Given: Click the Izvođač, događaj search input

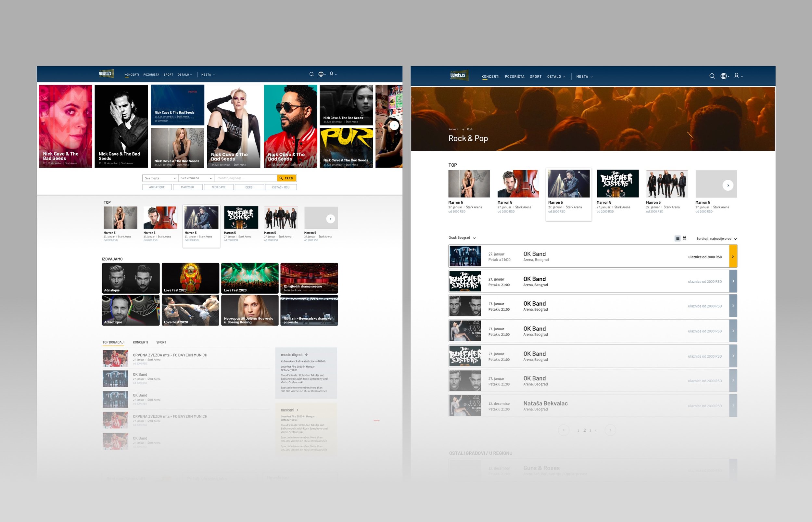Looking at the screenshot, I should [246, 178].
